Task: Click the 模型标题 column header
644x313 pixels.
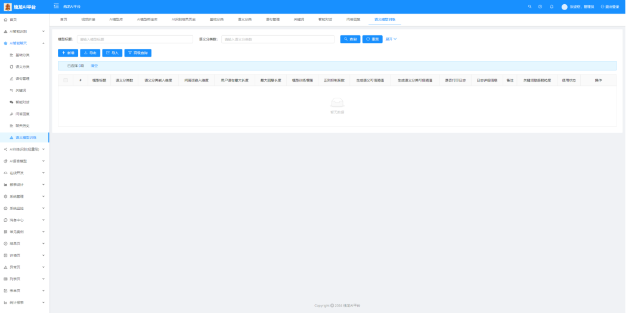Action: tap(99, 80)
